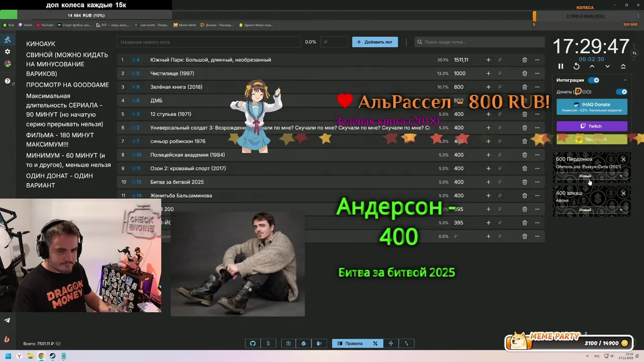Open settings gear in left sidebar

[x=7, y=52]
